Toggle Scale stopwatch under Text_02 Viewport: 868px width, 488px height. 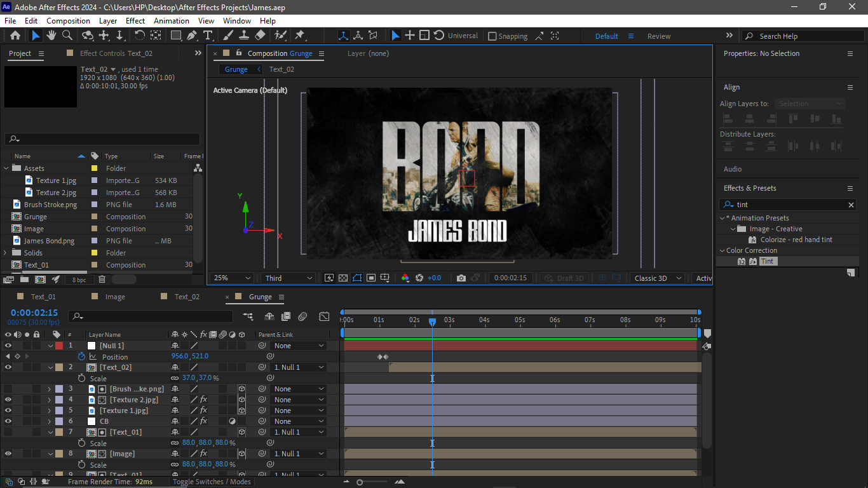coord(81,378)
